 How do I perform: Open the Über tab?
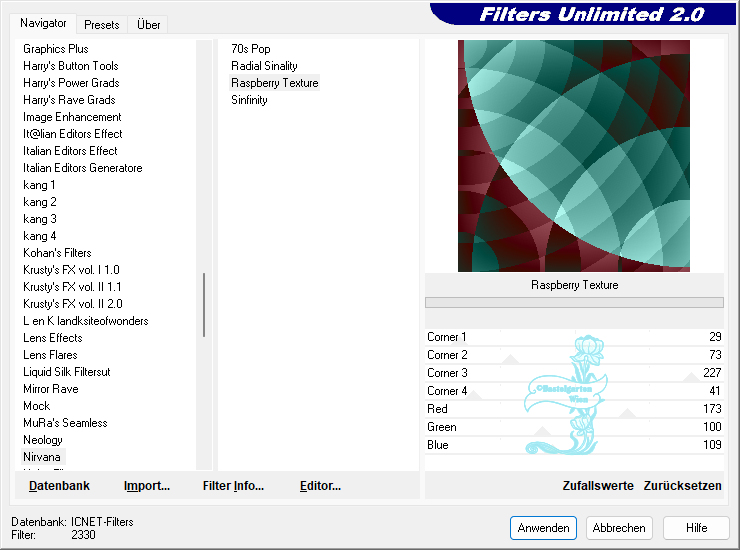pyautogui.click(x=148, y=25)
